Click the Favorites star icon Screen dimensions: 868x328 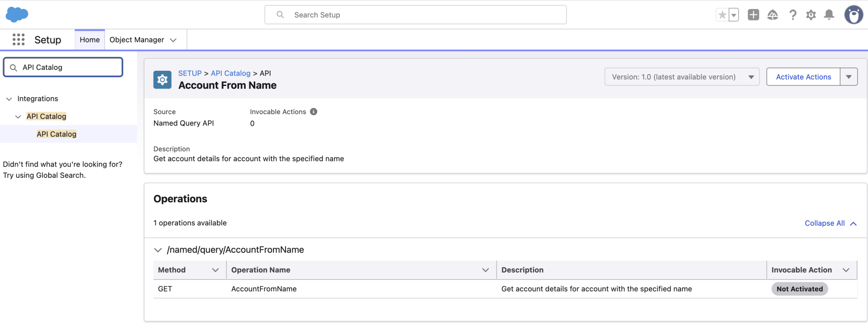[722, 15]
